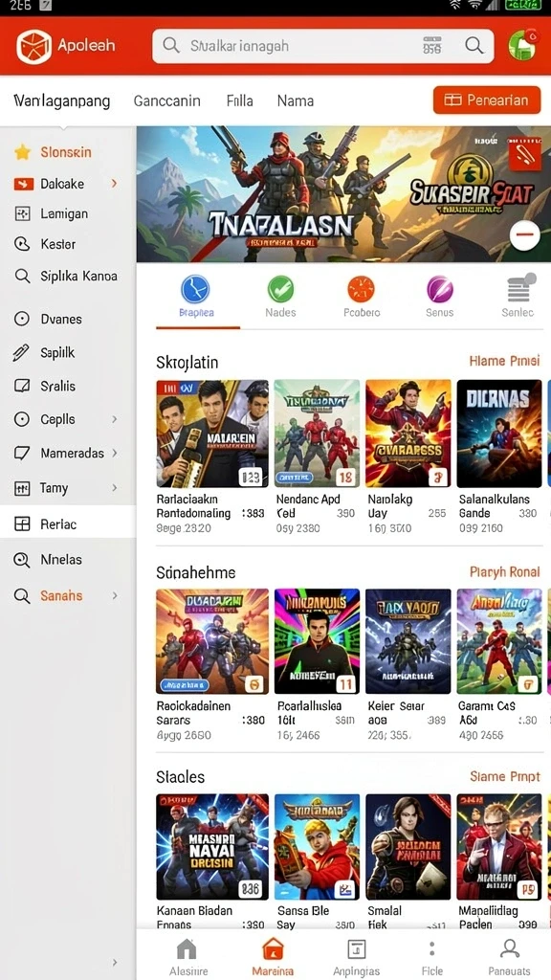
Task: Open the Rarlaciaakin Rantadomaling game thumbnail
Action: point(212,434)
